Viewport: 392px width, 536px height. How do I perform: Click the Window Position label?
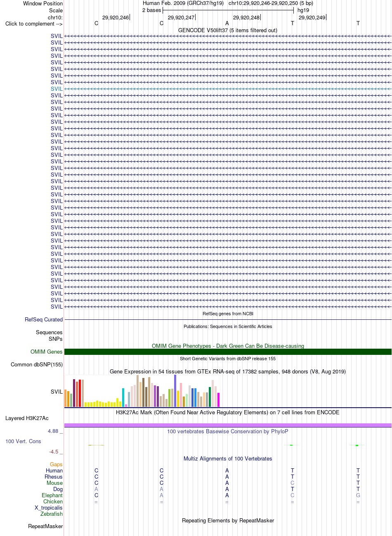43,3
